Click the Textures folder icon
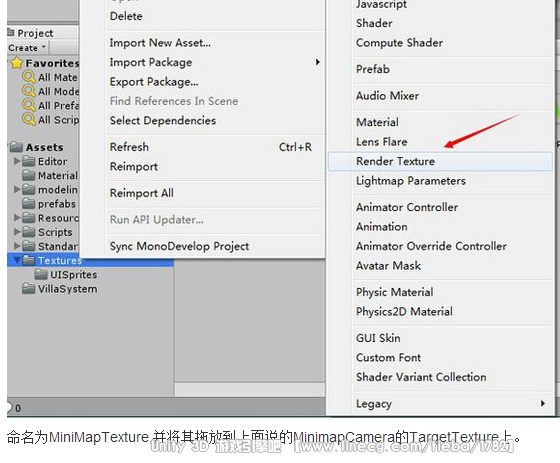This screenshot has width=560, height=463. tap(29, 260)
